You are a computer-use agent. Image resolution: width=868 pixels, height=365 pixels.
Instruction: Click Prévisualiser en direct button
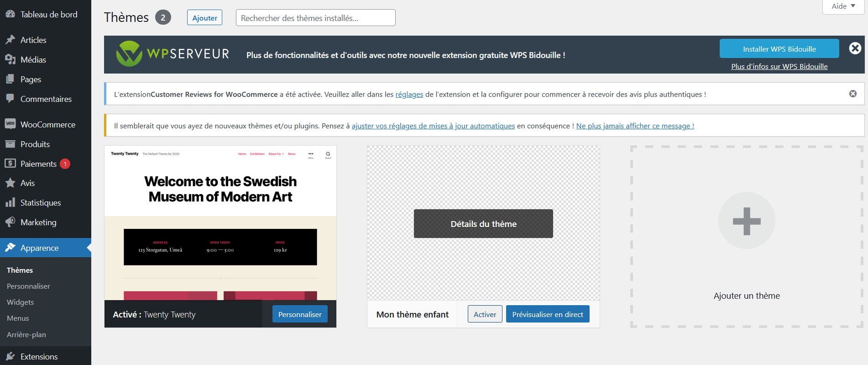point(548,314)
